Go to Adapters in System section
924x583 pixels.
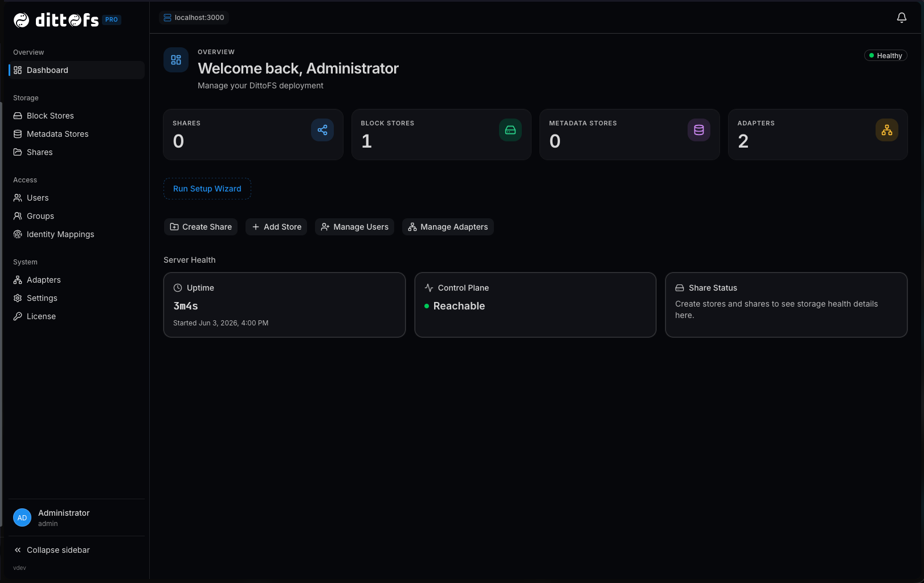point(77,280)
